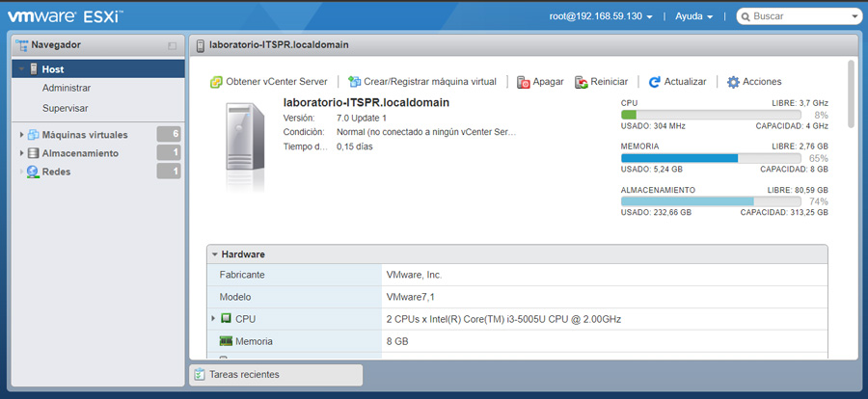The image size is (868, 399).
Task: Click the Obtener vCenter Server icon
Action: [x=216, y=82]
